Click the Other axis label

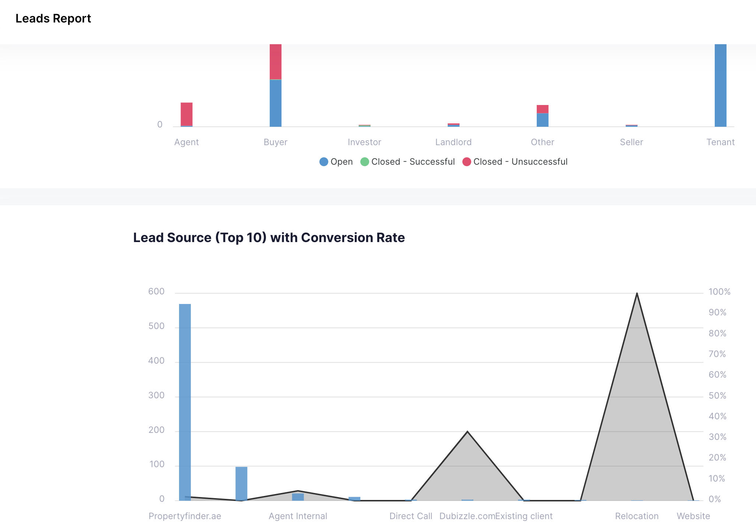click(542, 142)
